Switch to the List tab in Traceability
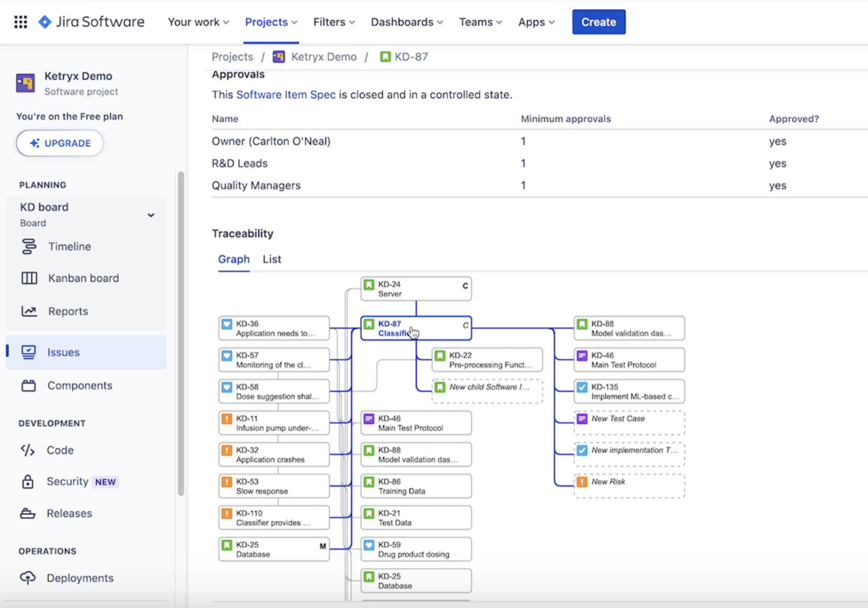The height and width of the screenshot is (608, 868). (x=272, y=259)
